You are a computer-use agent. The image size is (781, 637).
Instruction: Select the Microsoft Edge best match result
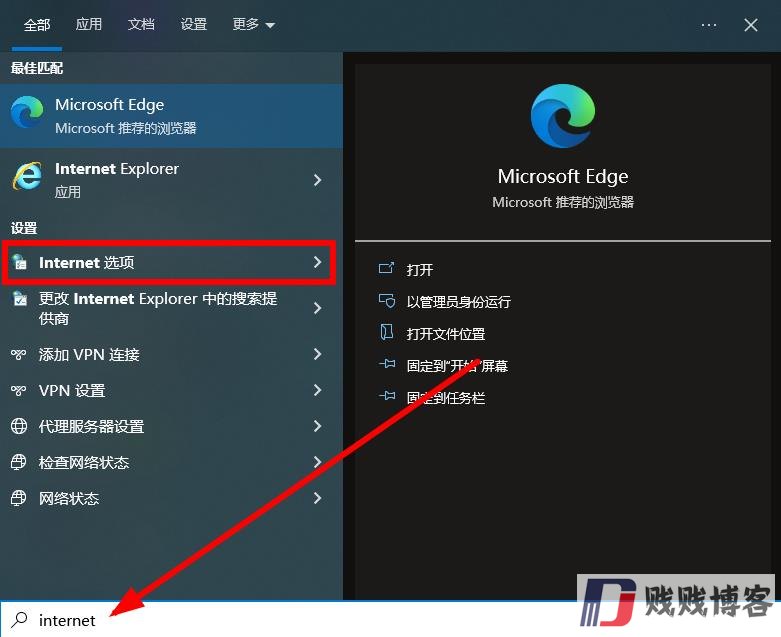[x=171, y=116]
